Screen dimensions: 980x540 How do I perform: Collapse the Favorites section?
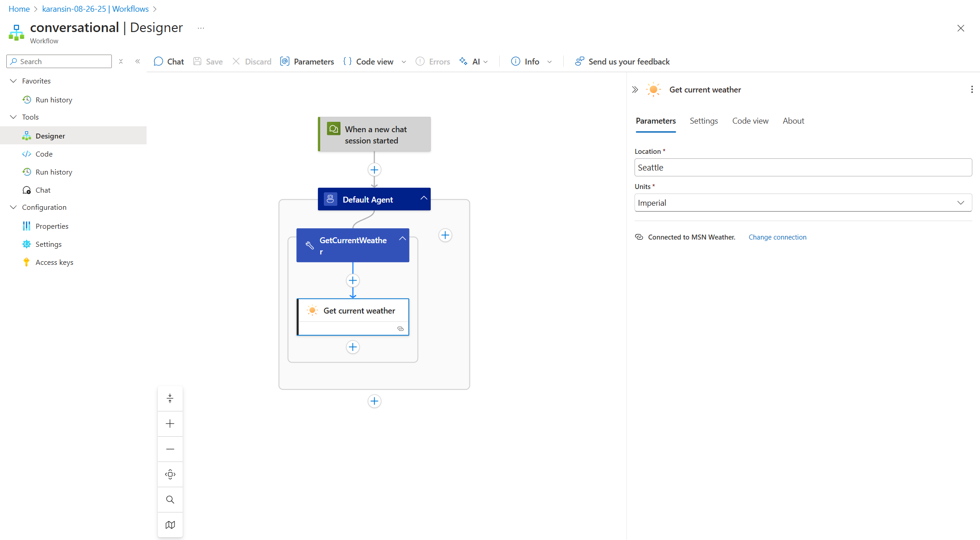(13, 81)
